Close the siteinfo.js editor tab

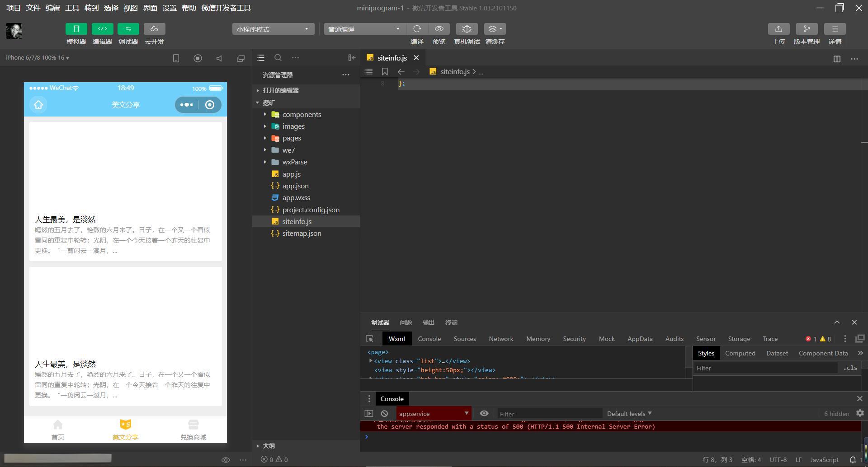point(416,58)
